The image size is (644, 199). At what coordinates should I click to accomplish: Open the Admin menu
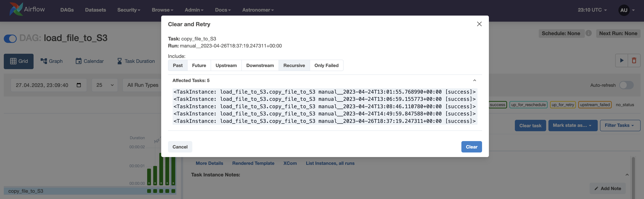pos(194,10)
